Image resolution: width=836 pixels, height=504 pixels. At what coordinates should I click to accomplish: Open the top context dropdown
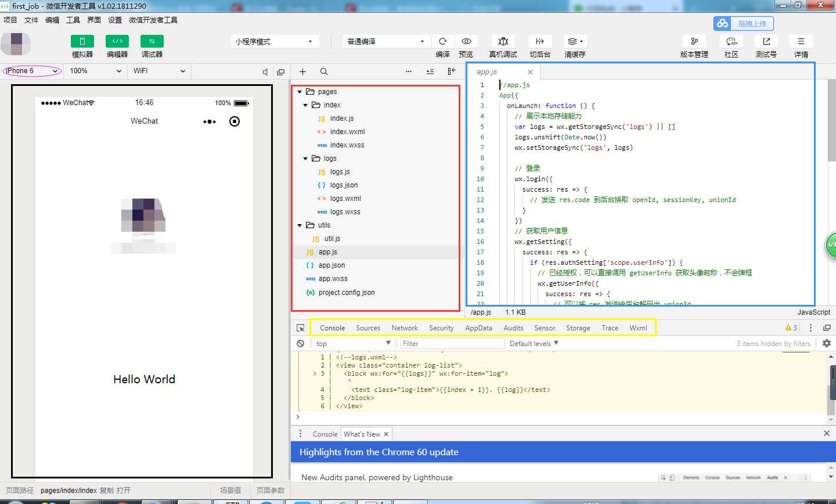pos(354,344)
